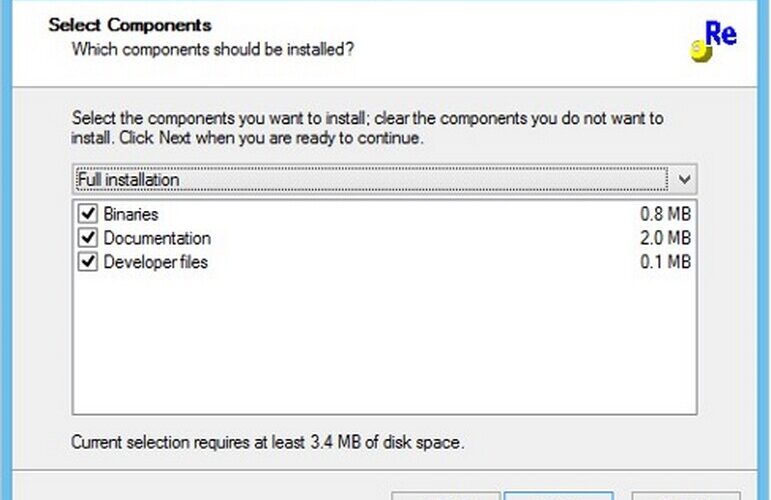Click the Select Components heading
Image resolution: width=771 pixels, height=500 pixels.
(x=130, y=25)
